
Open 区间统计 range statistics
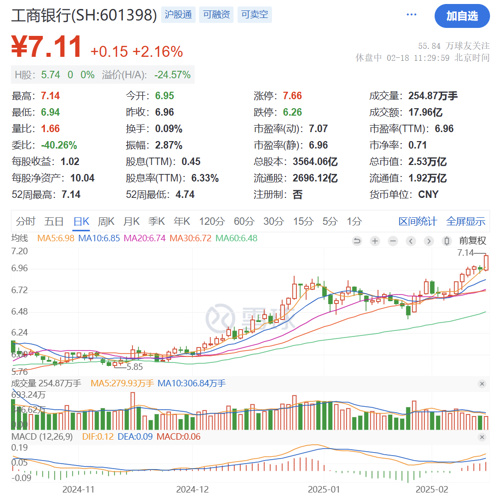(x=417, y=221)
